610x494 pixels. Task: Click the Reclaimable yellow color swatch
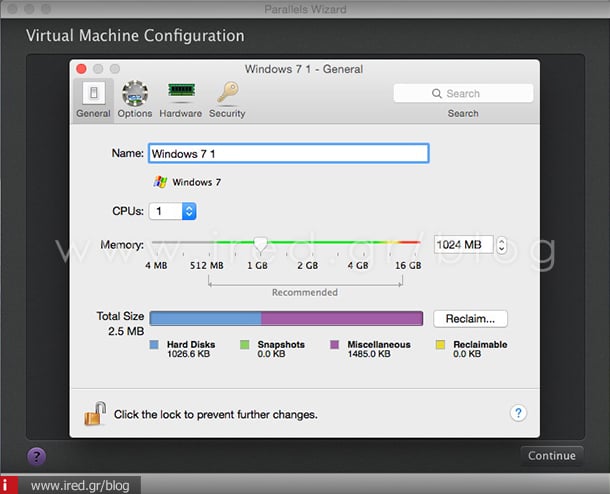point(440,345)
